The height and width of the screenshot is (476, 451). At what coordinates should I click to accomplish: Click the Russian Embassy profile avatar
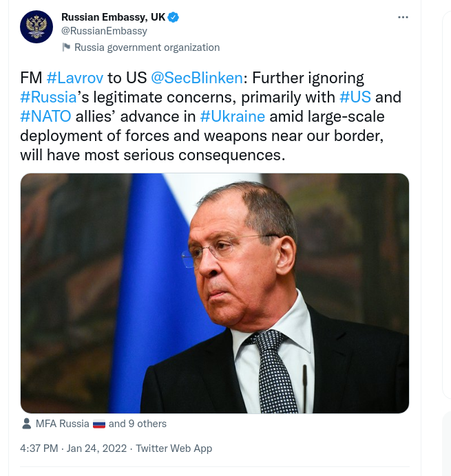point(36,27)
